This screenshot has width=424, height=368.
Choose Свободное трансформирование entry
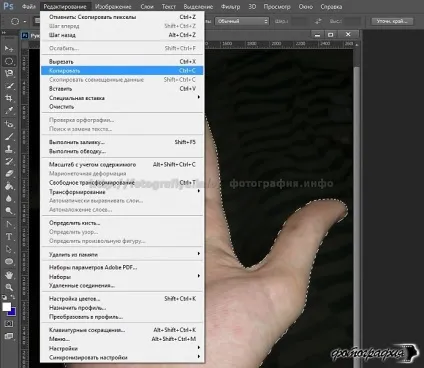tap(122, 183)
